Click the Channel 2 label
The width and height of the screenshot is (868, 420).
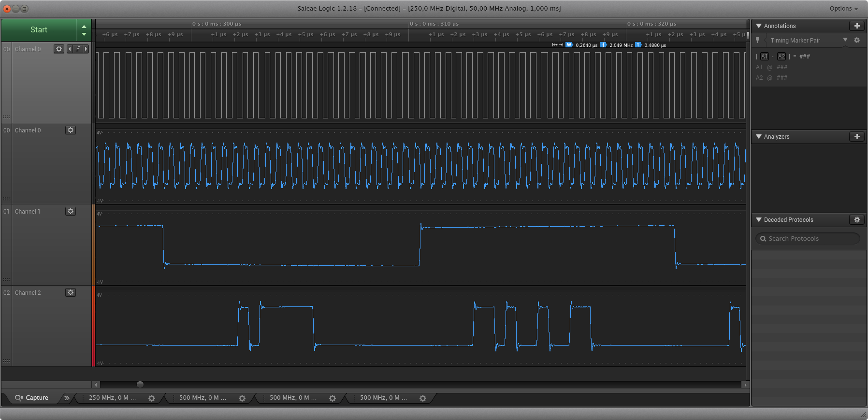click(28, 293)
